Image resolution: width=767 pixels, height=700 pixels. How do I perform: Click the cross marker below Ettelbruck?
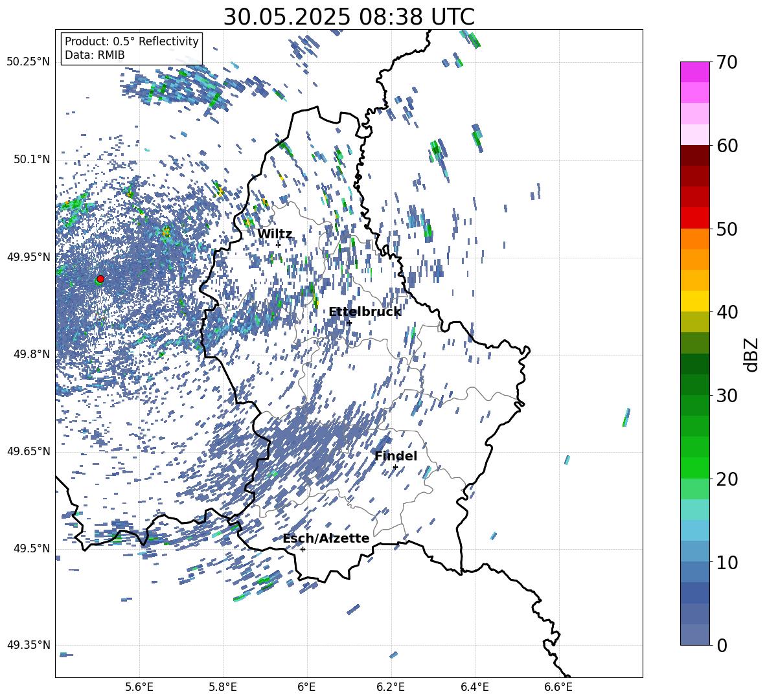pos(349,322)
